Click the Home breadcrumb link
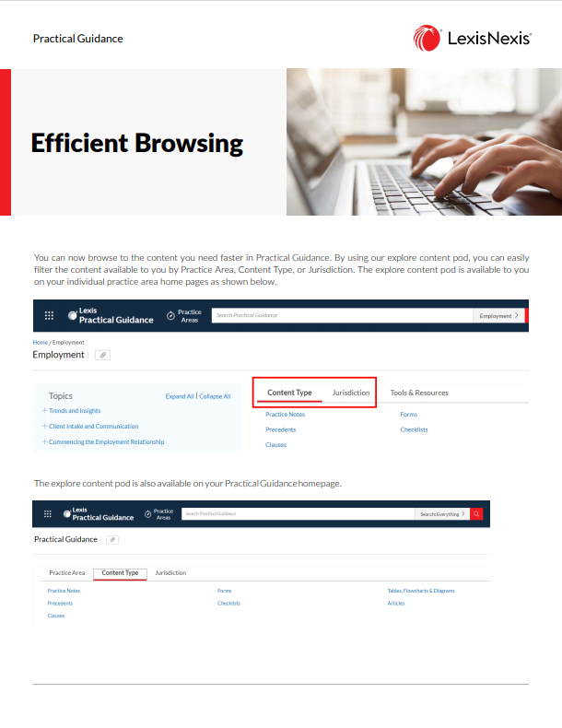The width and height of the screenshot is (562, 728). (40, 342)
